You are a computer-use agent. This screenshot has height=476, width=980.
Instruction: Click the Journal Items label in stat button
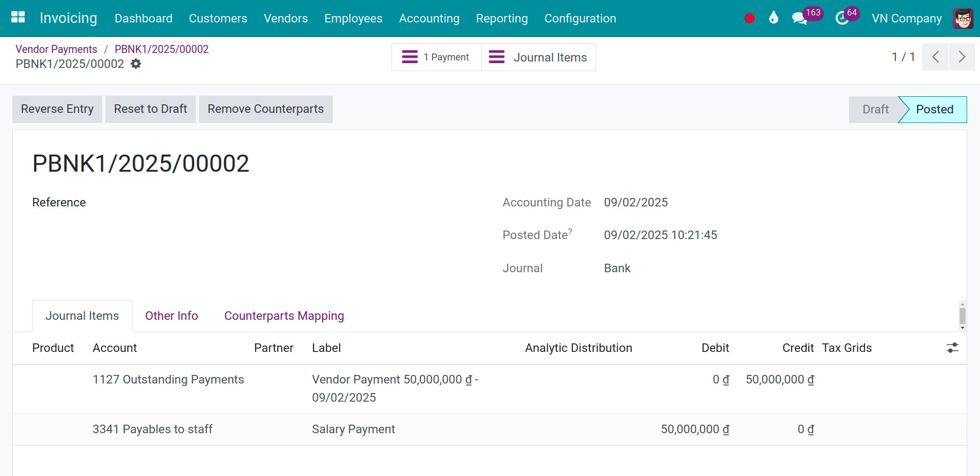point(550,57)
